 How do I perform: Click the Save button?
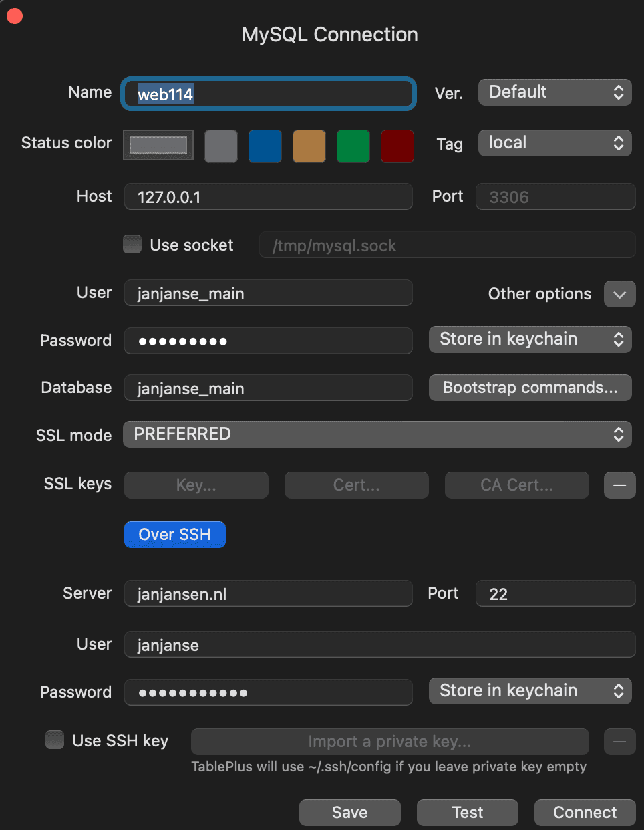[349, 812]
